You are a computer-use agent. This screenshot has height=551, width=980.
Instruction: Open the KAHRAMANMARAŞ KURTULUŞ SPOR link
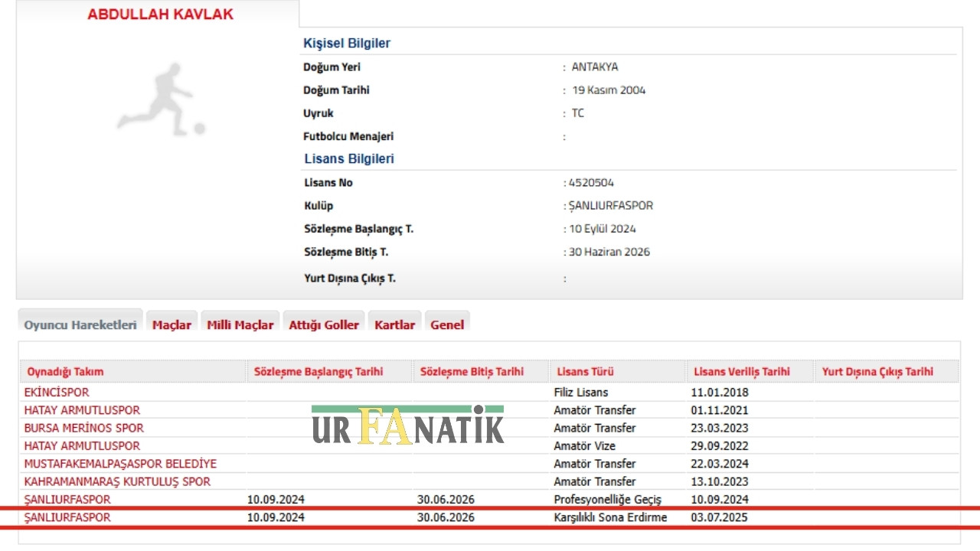click(x=117, y=481)
